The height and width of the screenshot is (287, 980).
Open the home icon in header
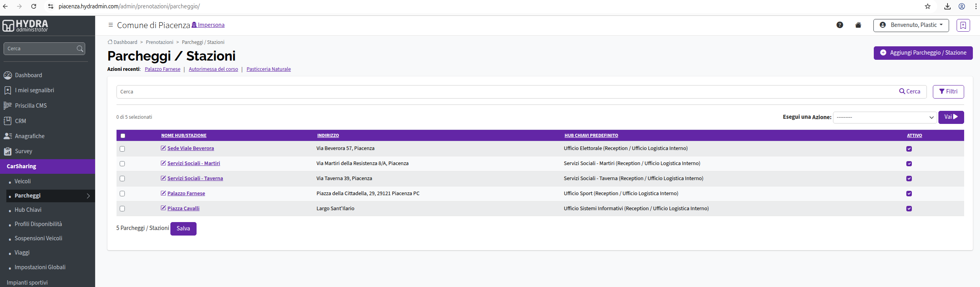[858, 25]
